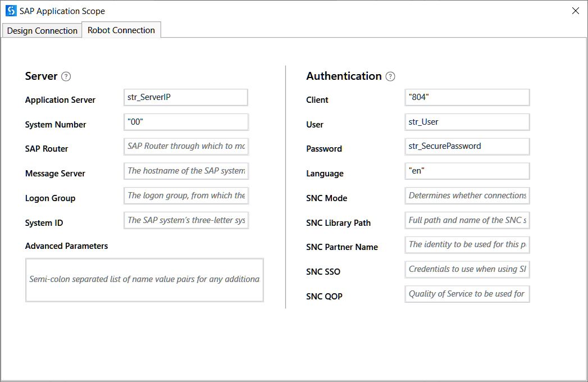Screen dimensions: 588x382
Task: Edit the Language field "en"
Action: click(x=467, y=171)
